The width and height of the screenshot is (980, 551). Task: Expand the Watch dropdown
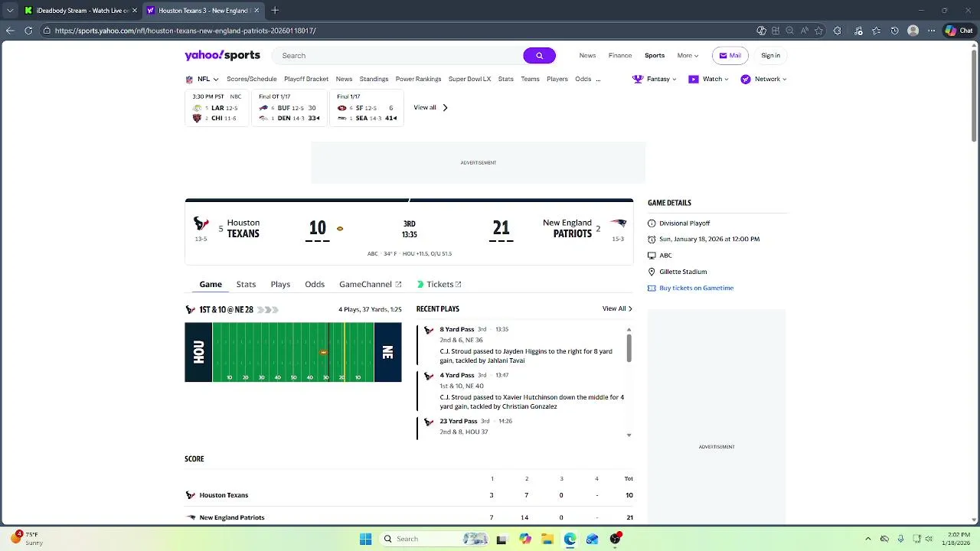709,79
